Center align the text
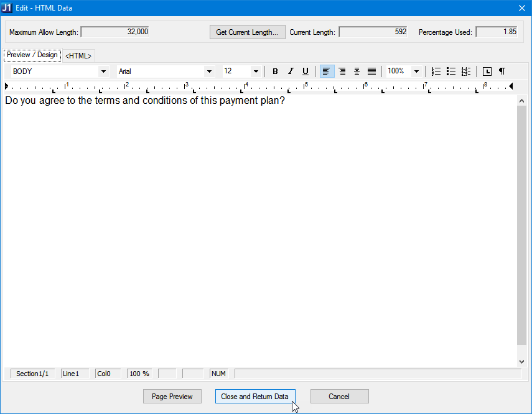Image resolution: width=532 pixels, height=414 pixels. point(357,71)
